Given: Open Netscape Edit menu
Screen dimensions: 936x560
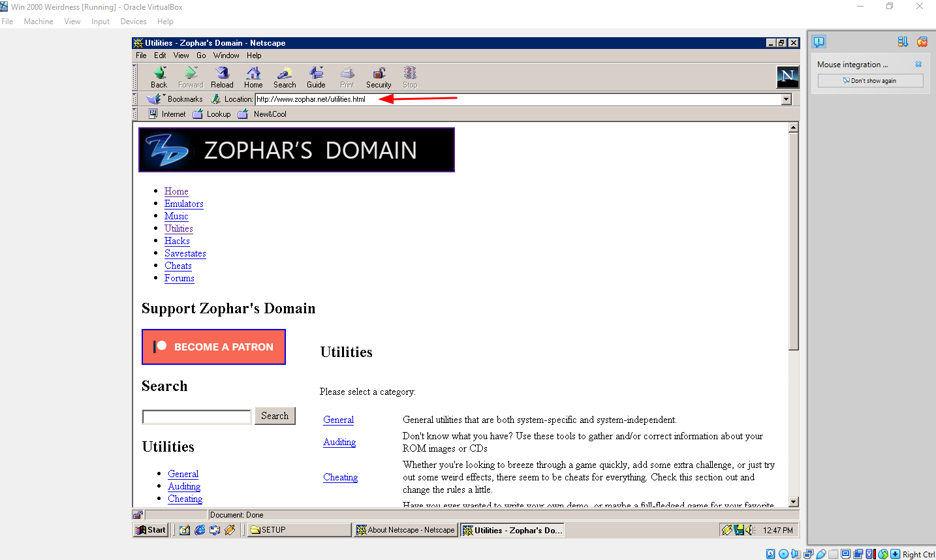Looking at the screenshot, I should 160,55.
